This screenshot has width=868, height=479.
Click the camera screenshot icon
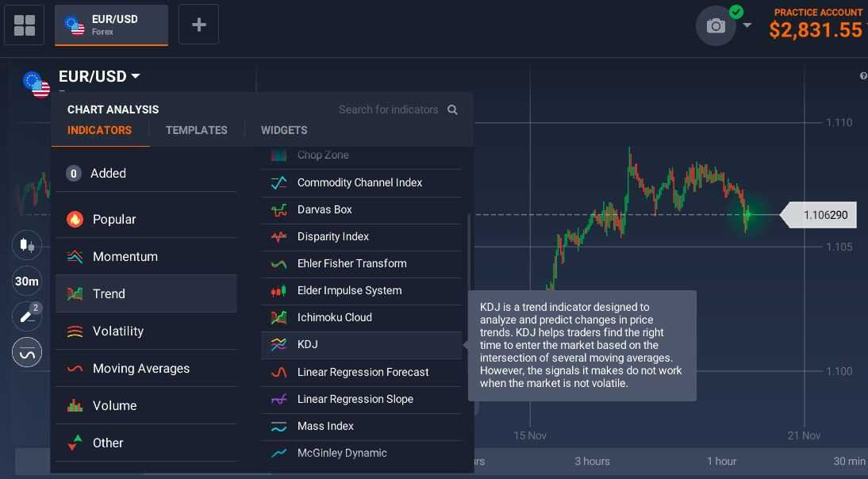click(x=715, y=25)
